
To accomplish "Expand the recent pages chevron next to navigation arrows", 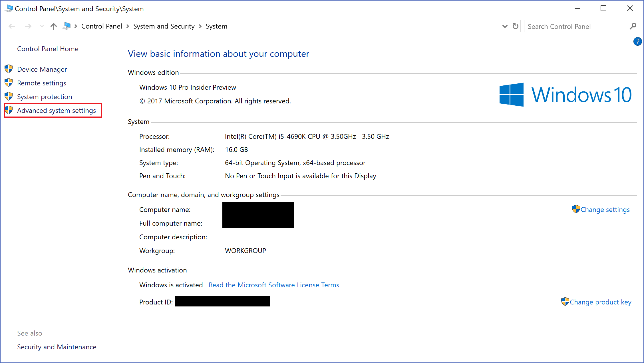I will click(41, 26).
